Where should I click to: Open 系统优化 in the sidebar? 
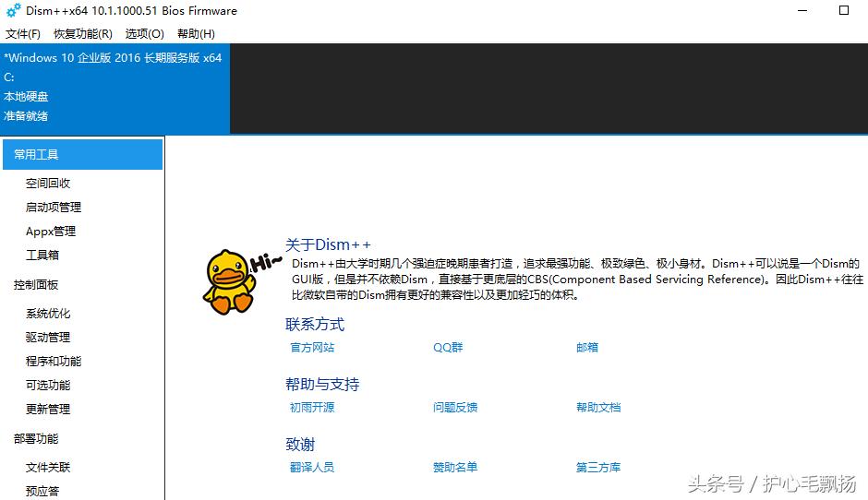point(48,314)
